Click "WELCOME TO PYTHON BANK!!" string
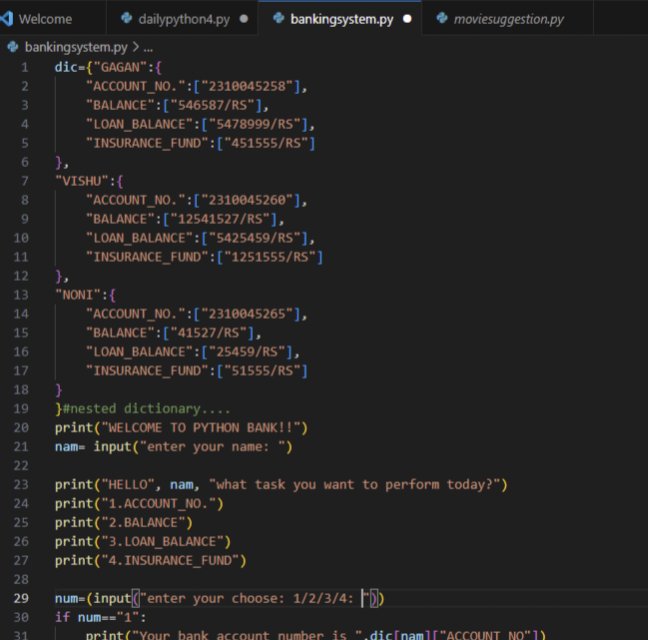Screen dimensions: 648x640 coord(201,428)
